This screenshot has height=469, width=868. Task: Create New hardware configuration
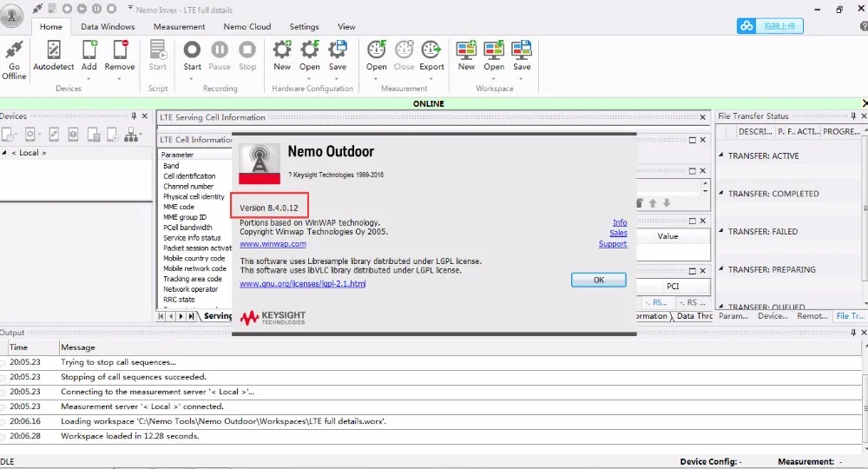click(x=282, y=50)
